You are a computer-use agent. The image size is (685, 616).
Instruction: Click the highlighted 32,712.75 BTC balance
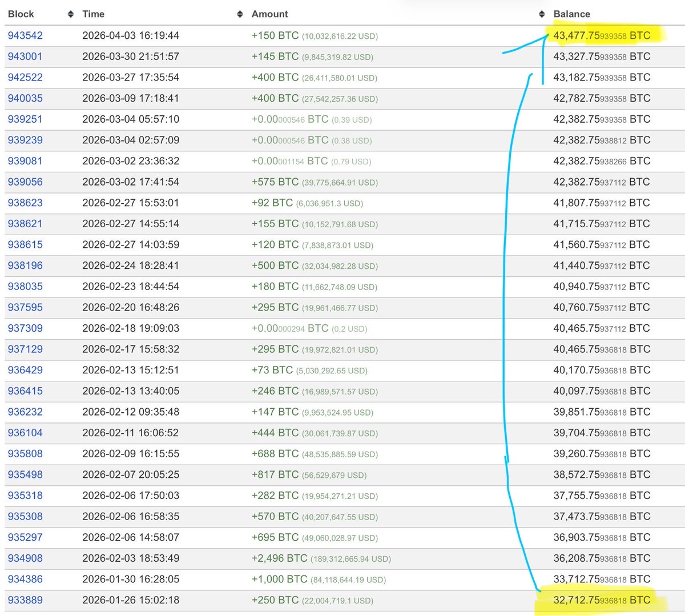coord(602,600)
